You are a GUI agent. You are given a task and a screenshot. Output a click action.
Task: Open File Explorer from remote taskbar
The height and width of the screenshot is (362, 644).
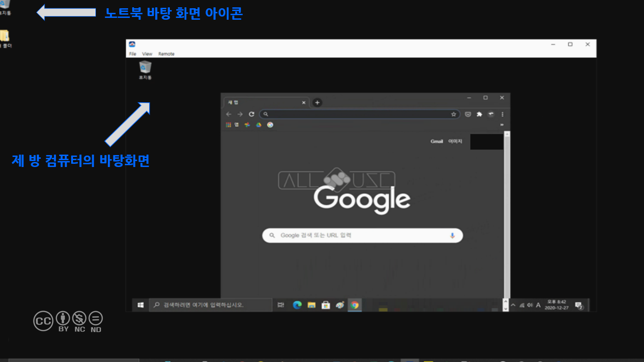[x=311, y=305]
